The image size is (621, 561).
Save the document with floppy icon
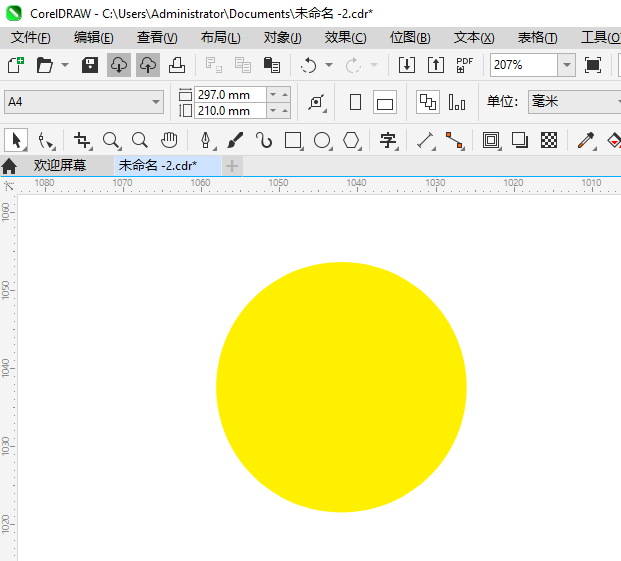pos(90,65)
